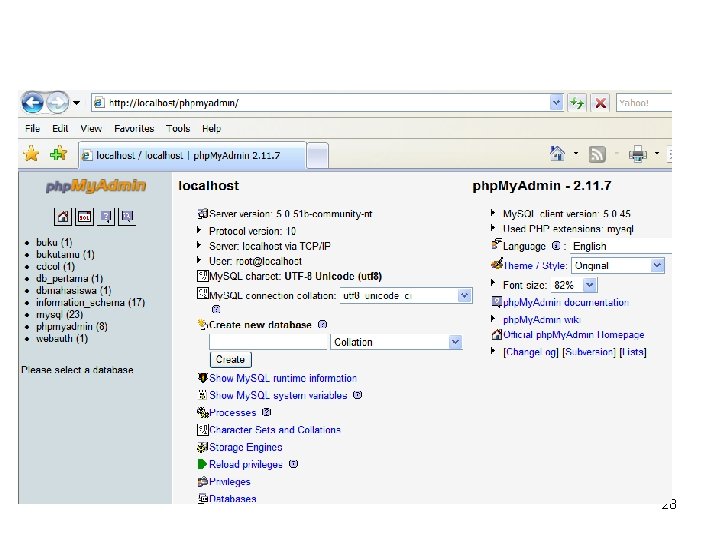The width and height of the screenshot is (720, 540).
Task: Click the address bar with localhost/phpmyadmin URL
Action: coord(321,103)
